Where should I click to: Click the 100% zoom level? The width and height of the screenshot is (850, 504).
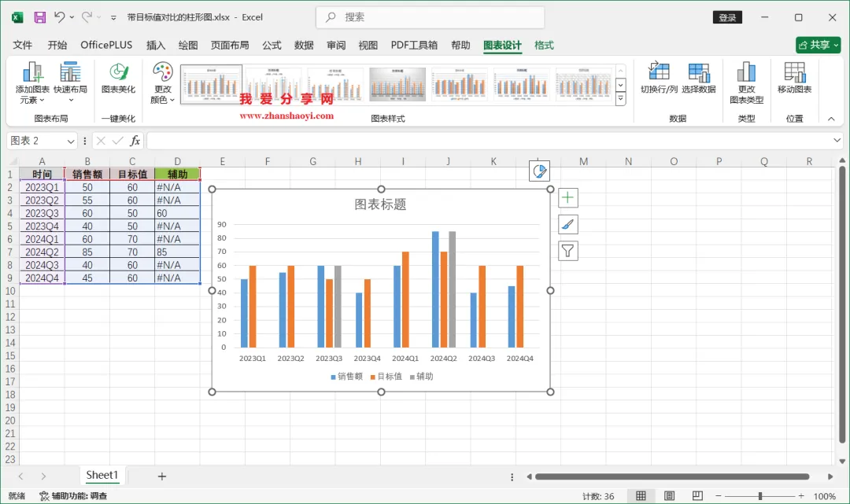(x=825, y=496)
